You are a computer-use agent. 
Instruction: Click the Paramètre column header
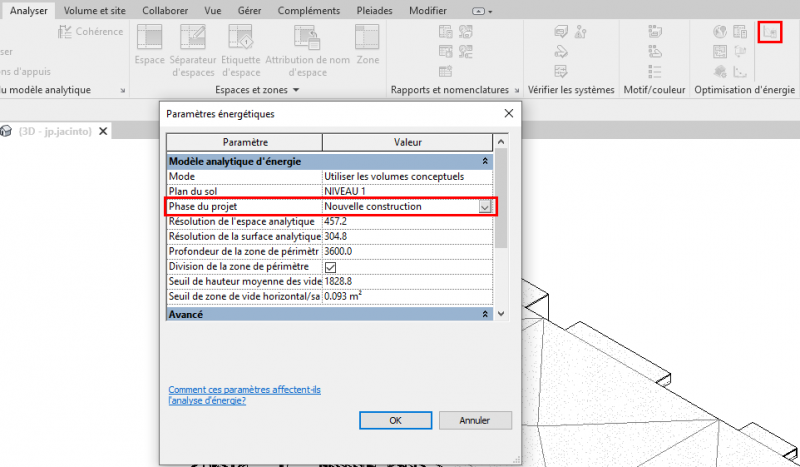[244, 142]
